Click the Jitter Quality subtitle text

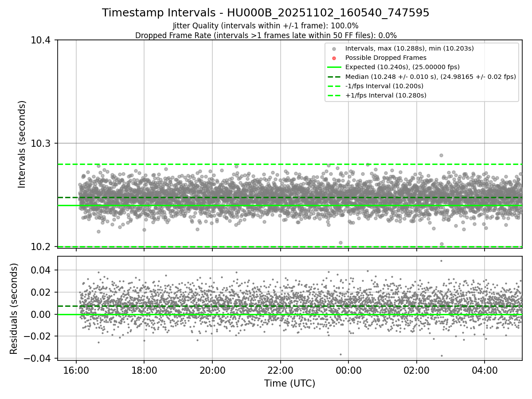tap(266, 26)
